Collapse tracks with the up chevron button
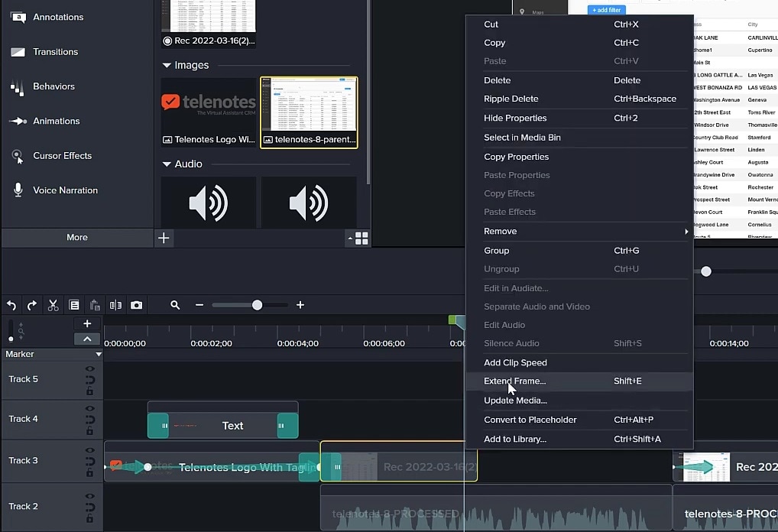 (x=87, y=339)
